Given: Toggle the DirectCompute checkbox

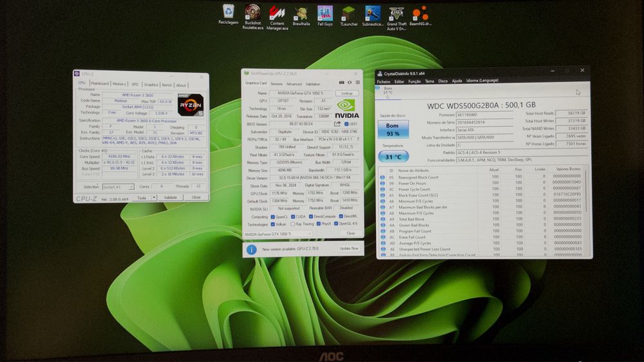Looking at the screenshot, I should pyautogui.click(x=311, y=216).
